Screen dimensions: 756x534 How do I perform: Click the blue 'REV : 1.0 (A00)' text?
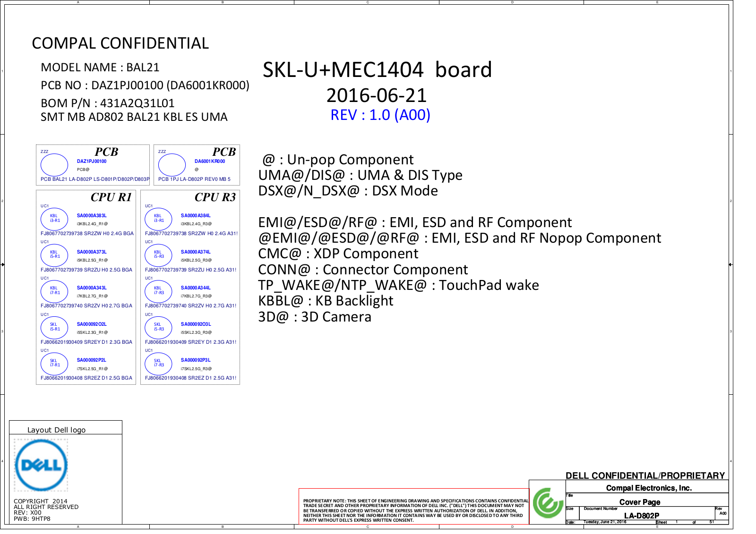380,115
